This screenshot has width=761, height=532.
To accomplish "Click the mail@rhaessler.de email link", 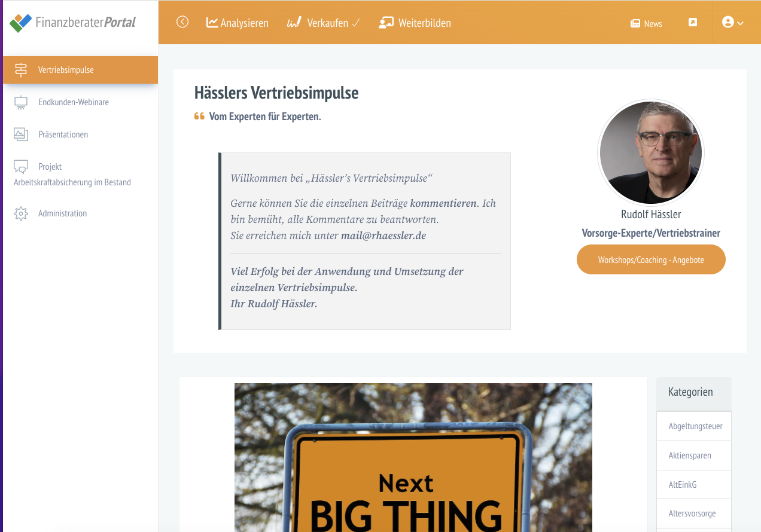I will pyautogui.click(x=383, y=236).
